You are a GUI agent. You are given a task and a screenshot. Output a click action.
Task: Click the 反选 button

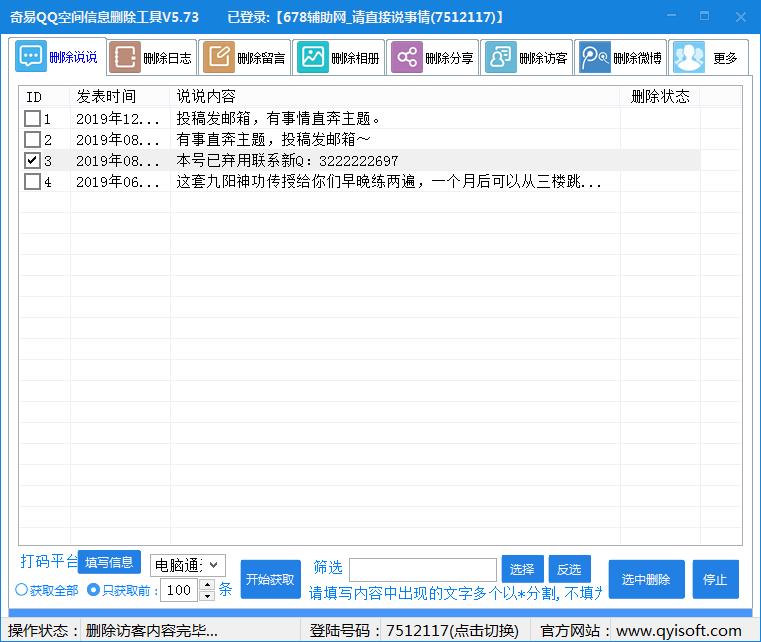coord(569,569)
